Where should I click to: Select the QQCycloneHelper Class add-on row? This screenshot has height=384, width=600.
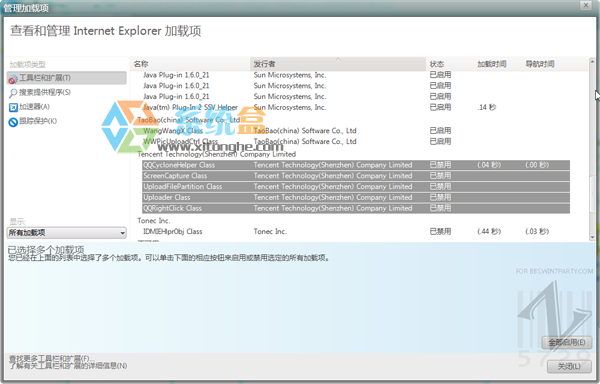pos(356,165)
